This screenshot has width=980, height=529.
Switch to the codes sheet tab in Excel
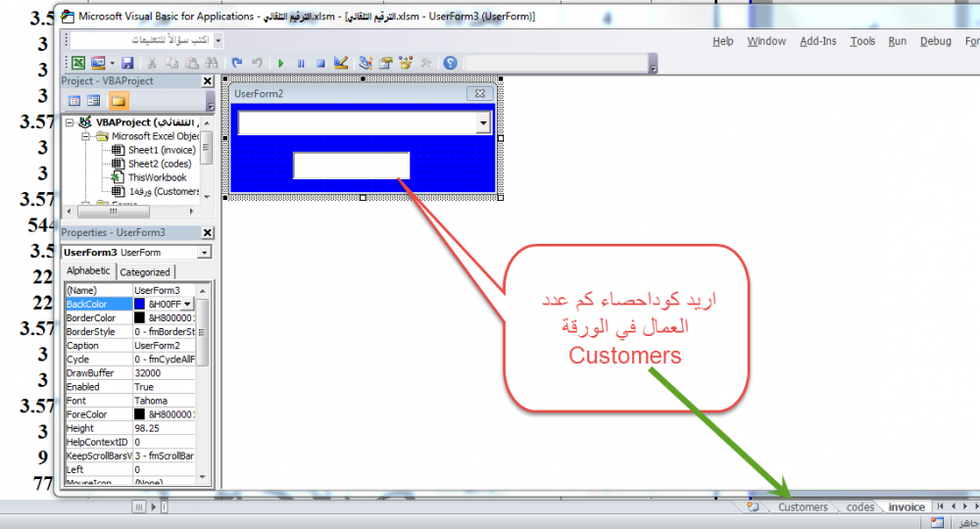860,507
